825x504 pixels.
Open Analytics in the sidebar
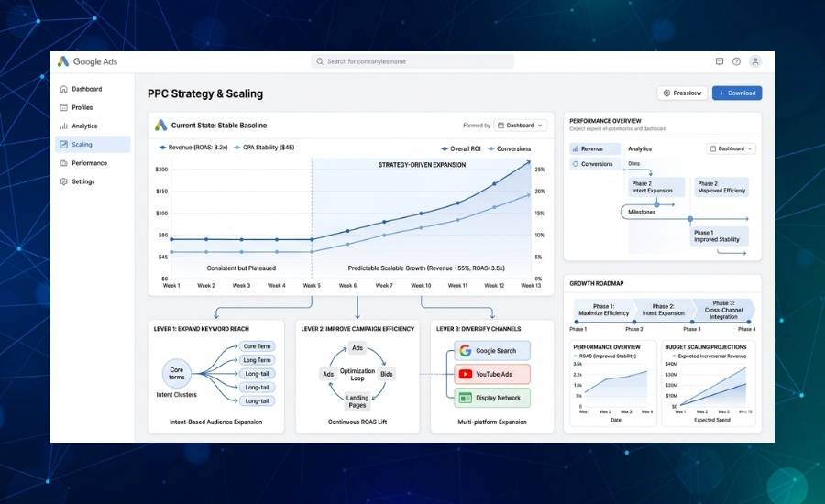click(x=93, y=126)
